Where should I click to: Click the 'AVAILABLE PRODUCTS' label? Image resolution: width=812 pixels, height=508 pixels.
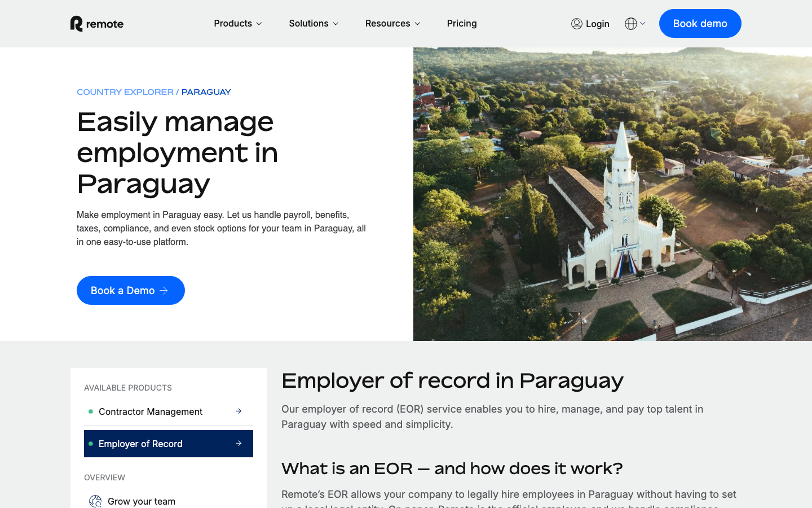(x=128, y=388)
